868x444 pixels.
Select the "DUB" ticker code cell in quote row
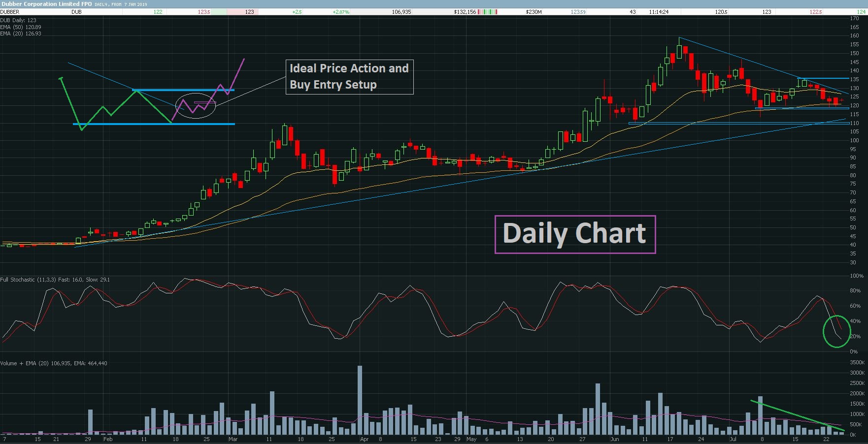(76, 12)
